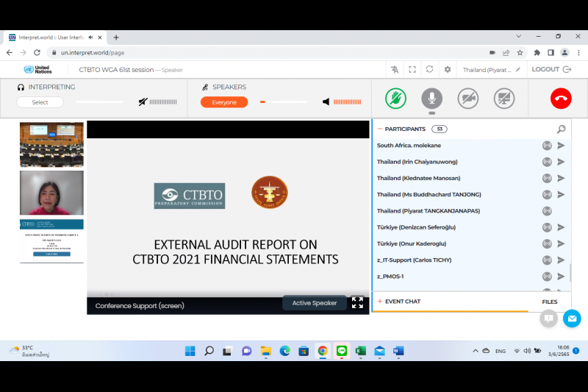Click the refresh icon in header
588x392 pixels.
point(429,70)
